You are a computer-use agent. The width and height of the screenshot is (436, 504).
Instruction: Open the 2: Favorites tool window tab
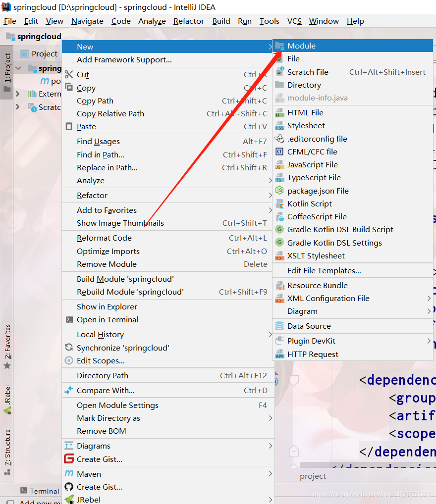pos(7,347)
